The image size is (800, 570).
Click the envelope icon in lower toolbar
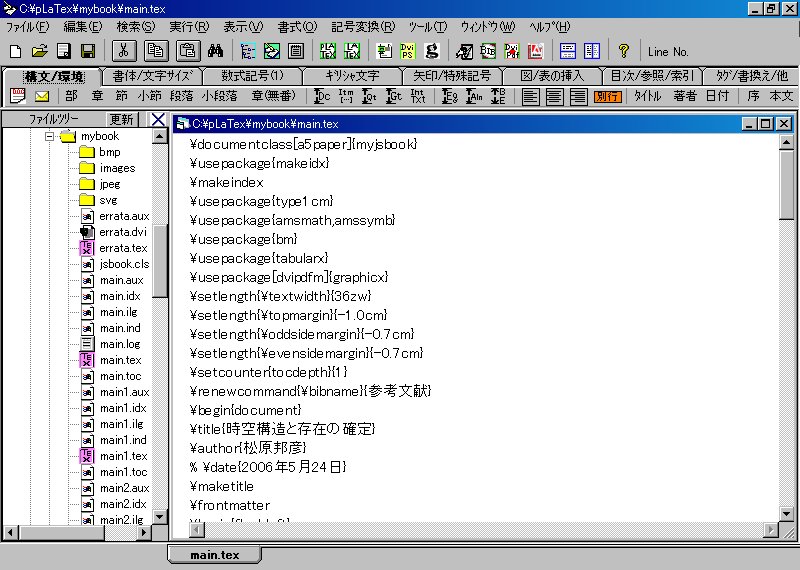(42, 96)
